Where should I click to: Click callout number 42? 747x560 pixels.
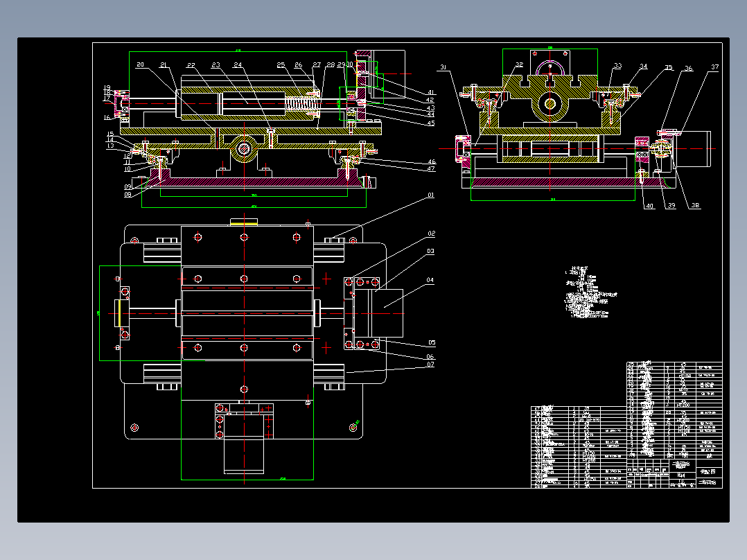coord(430,100)
